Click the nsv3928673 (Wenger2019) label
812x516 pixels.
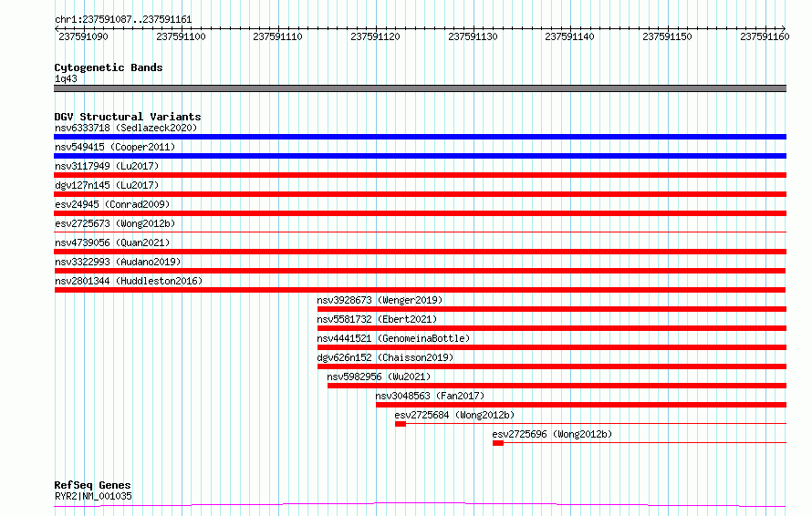pyautogui.click(x=380, y=300)
